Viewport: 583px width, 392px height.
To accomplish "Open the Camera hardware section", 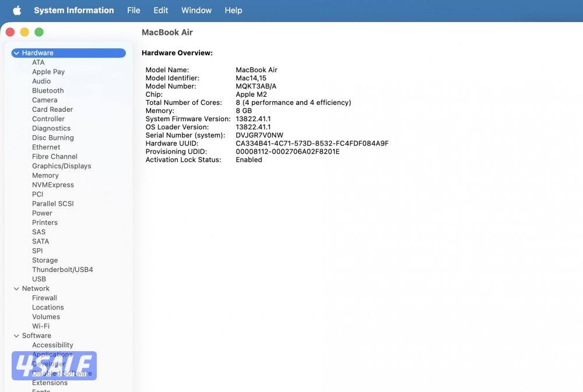I will tap(45, 100).
